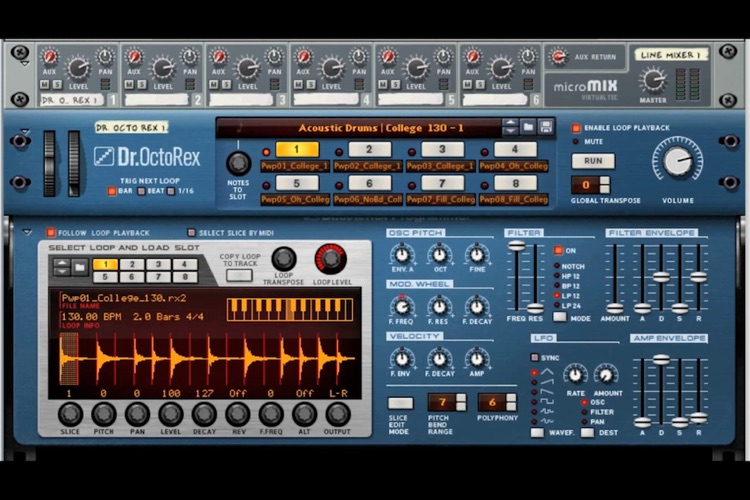The image size is (750, 500).
Task: Adjust the Loop Transpose knob
Action: pos(284,258)
